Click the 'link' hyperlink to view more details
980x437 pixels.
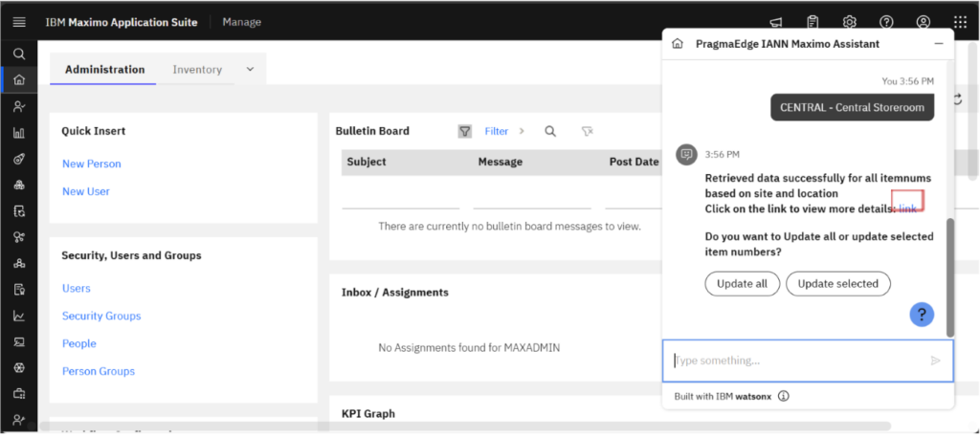908,208
